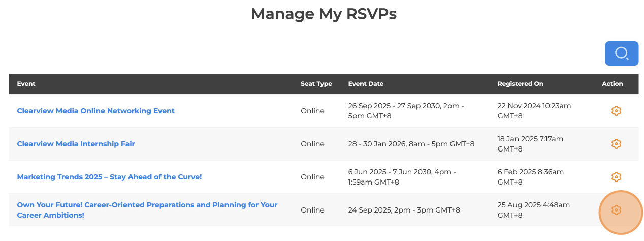Open gear settings for Clearview Media Online Networking Event
This screenshot has width=644, height=241.
(616, 111)
